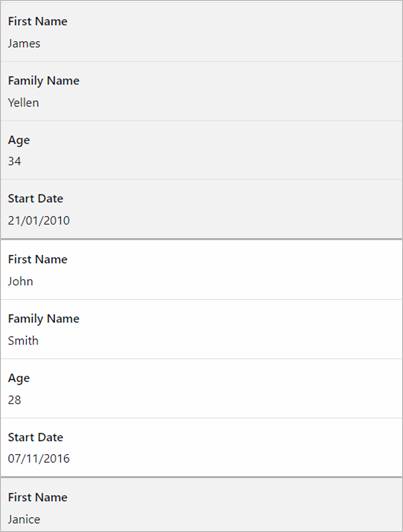
Task: Click the First Name label above James
Action: coord(38,21)
